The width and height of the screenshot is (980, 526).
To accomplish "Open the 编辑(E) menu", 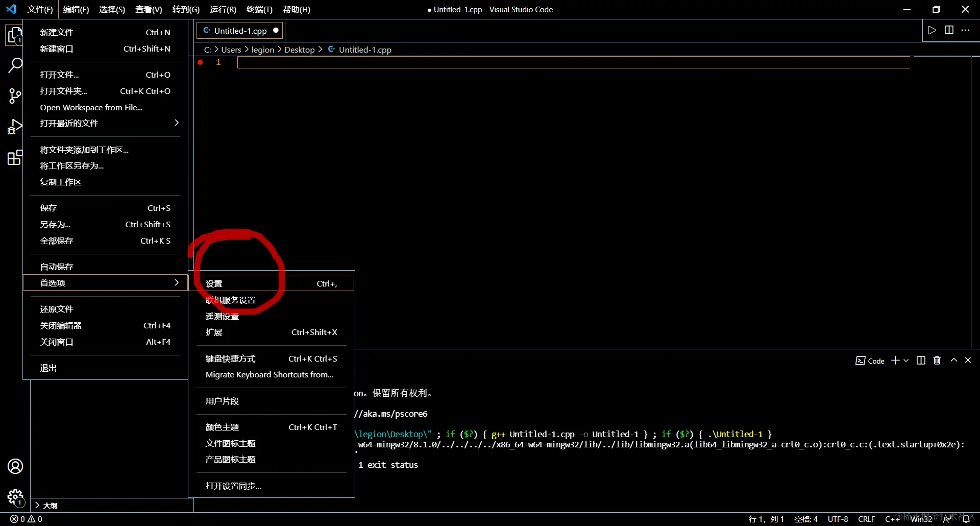I will [76, 9].
